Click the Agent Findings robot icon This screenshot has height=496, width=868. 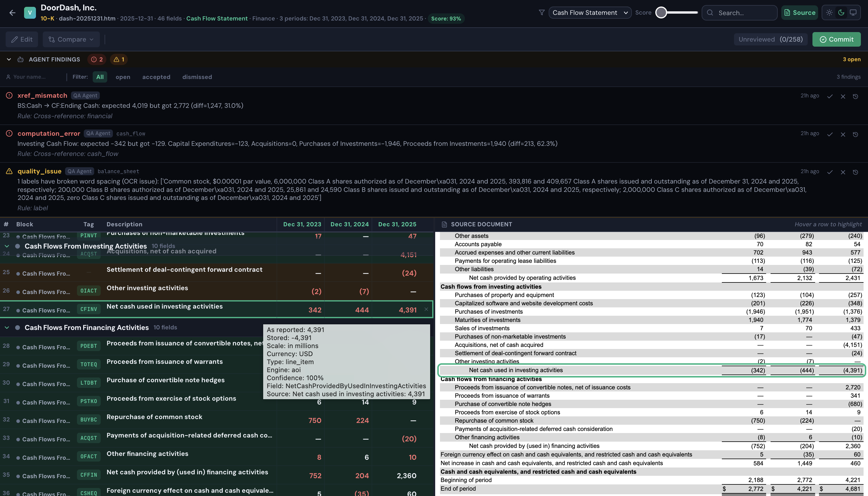tap(20, 59)
